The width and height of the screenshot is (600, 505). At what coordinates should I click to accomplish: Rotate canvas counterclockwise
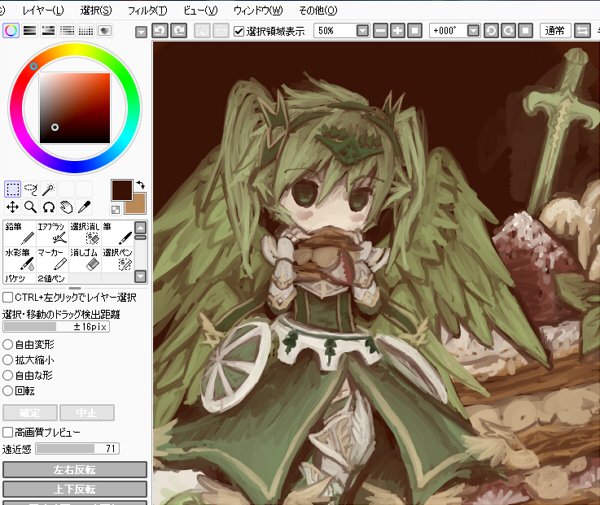coord(491,31)
